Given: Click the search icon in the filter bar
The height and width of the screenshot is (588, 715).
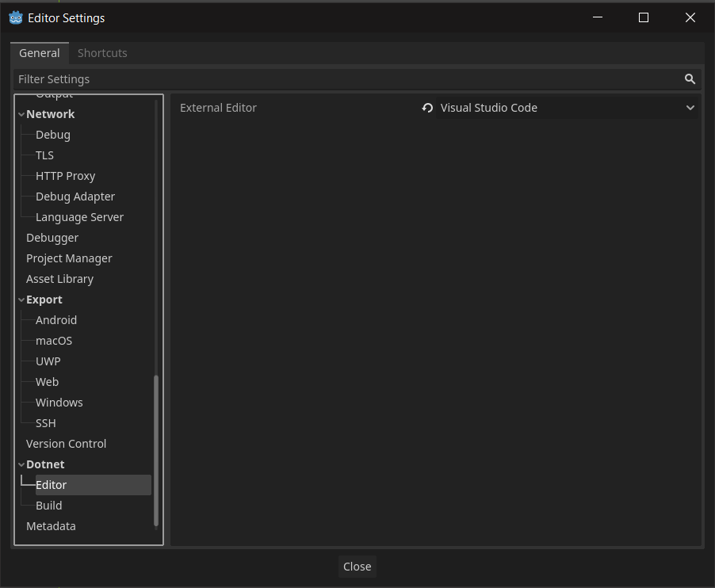Looking at the screenshot, I should coord(690,78).
